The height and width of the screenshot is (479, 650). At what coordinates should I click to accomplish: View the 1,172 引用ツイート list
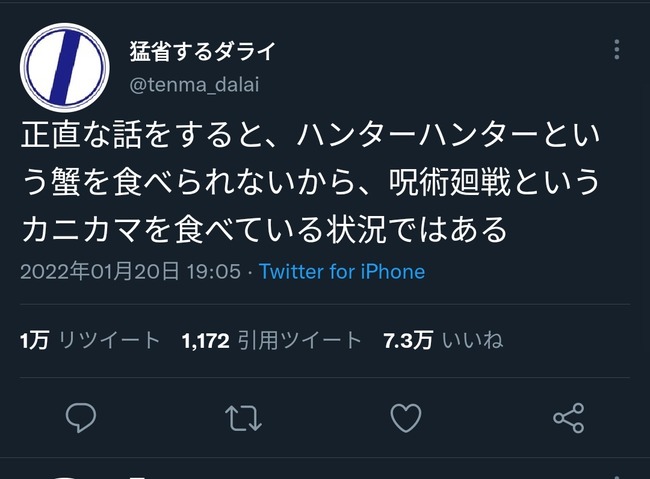coord(272,340)
